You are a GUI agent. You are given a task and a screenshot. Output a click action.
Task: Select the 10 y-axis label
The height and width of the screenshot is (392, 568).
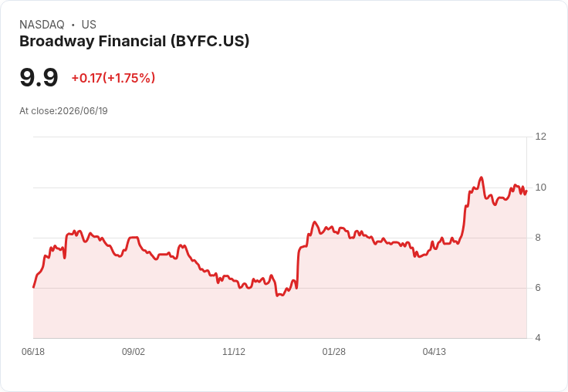coord(540,188)
